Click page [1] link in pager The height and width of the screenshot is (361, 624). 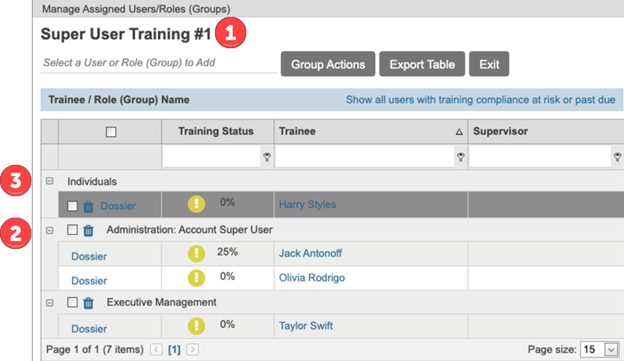(174, 349)
